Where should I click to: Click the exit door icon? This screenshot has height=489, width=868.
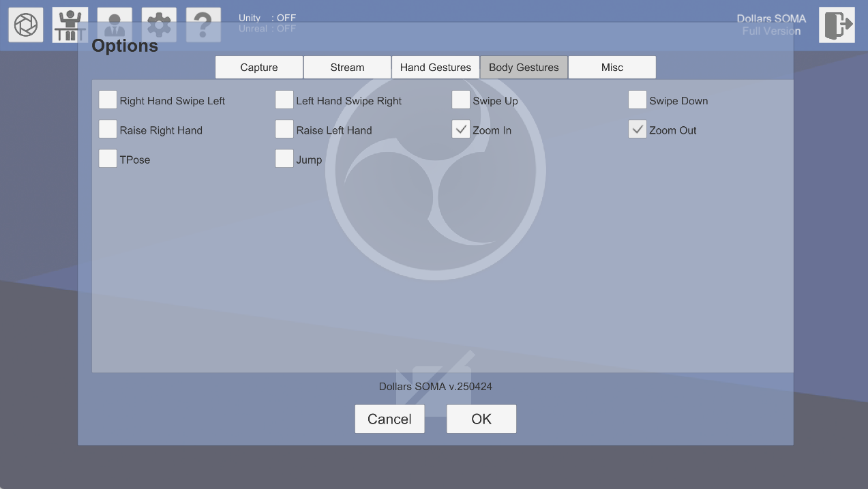point(837,25)
